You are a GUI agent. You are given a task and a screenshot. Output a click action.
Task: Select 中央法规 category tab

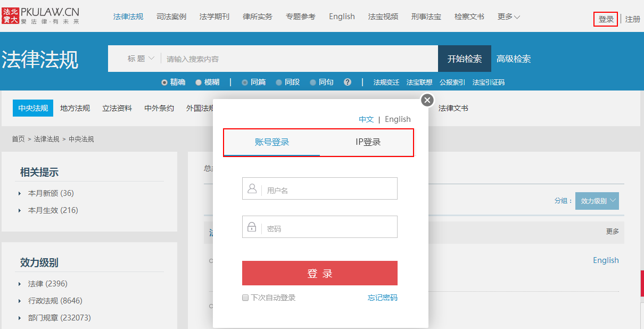pyautogui.click(x=33, y=108)
